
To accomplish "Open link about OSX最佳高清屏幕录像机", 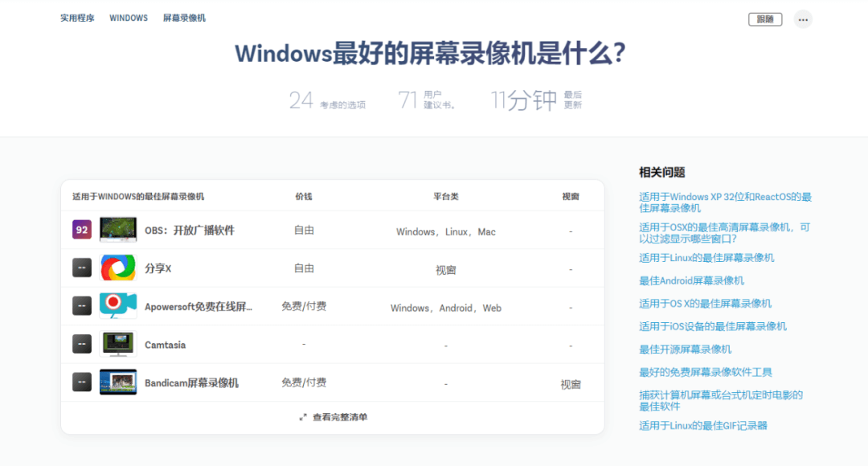I will coord(724,233).
